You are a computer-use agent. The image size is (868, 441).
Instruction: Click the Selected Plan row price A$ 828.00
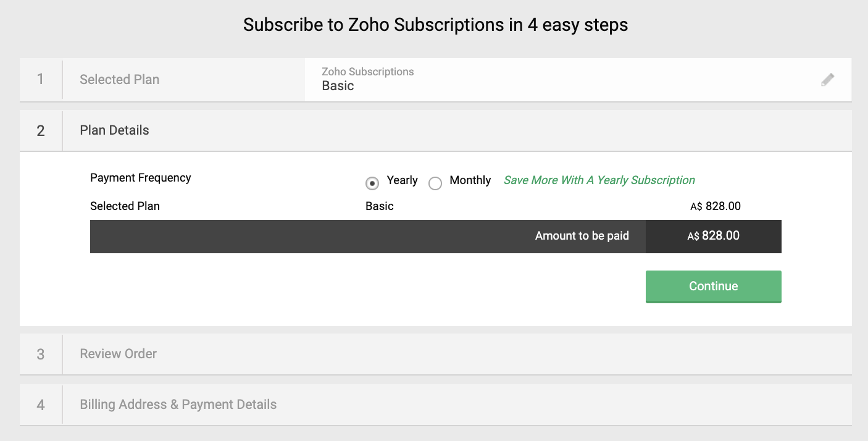715,206
